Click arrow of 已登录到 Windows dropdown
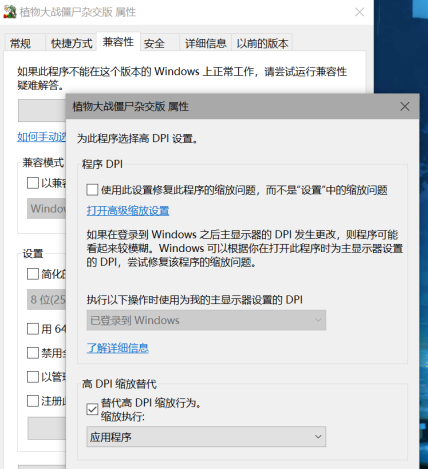The height and width of the screenshot is (469, 428). (x=318, y=320)
